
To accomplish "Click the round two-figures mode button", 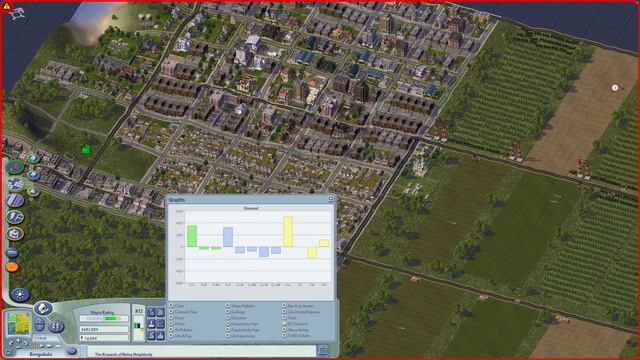I will [x=56, y=326].
